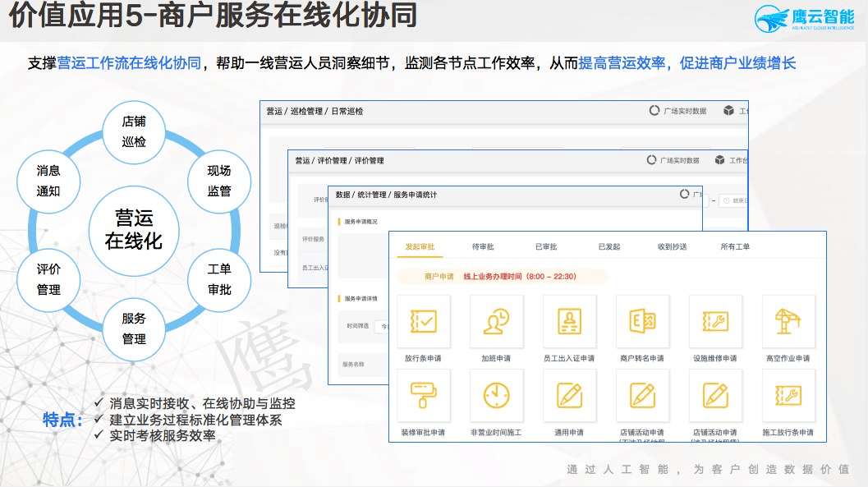Switch to the 已审批 tab
This screenshot has height=487, width=868.
[546, 247]
